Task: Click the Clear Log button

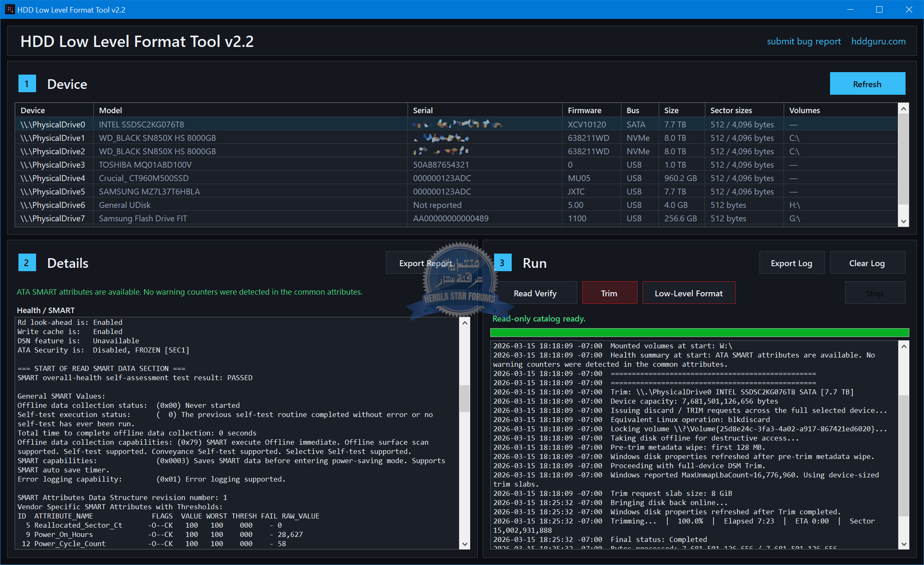Action: pos(867,263)
